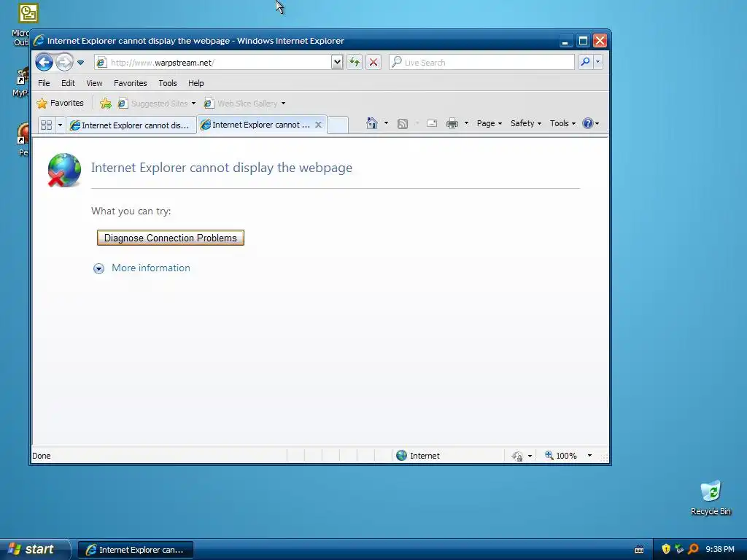Click the Search magnifier button
Screen dimensions: 747x560
pos(585,62)
